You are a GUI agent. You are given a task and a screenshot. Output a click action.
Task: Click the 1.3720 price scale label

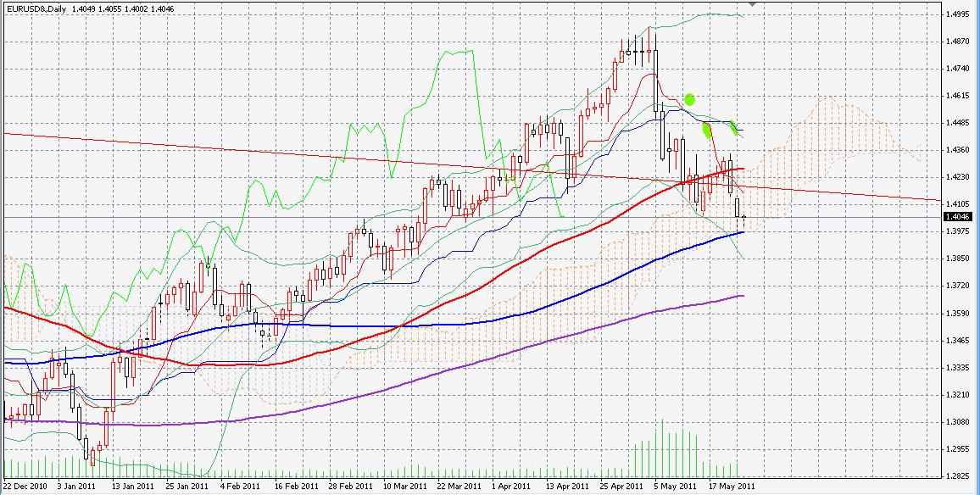pos(960,286)
